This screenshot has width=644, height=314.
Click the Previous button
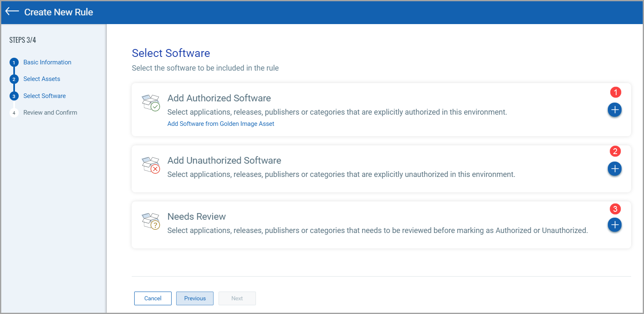point(194,298)
